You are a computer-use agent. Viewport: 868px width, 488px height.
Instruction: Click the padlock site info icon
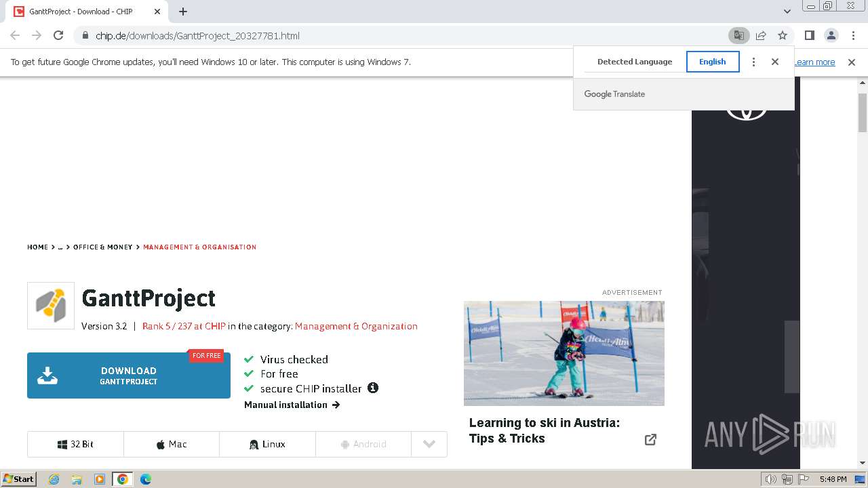point(85,35)
